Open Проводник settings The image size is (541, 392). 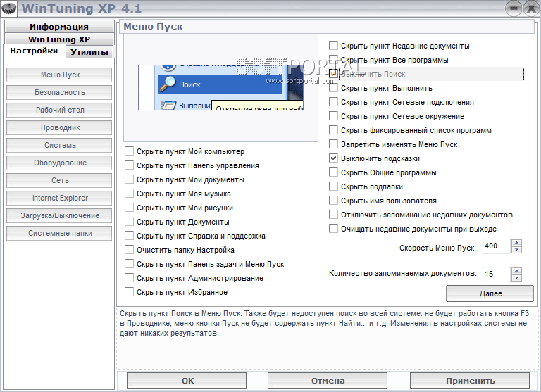click(59, 127)
